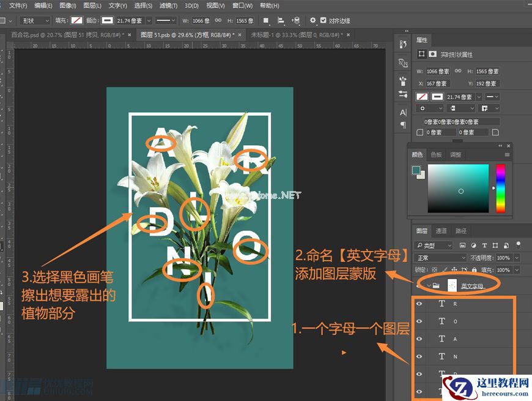The height and width of the screenshot is (401, 532).
Task: Filter layers by text type in Layers panel
Action: click(x=484, y=245)
